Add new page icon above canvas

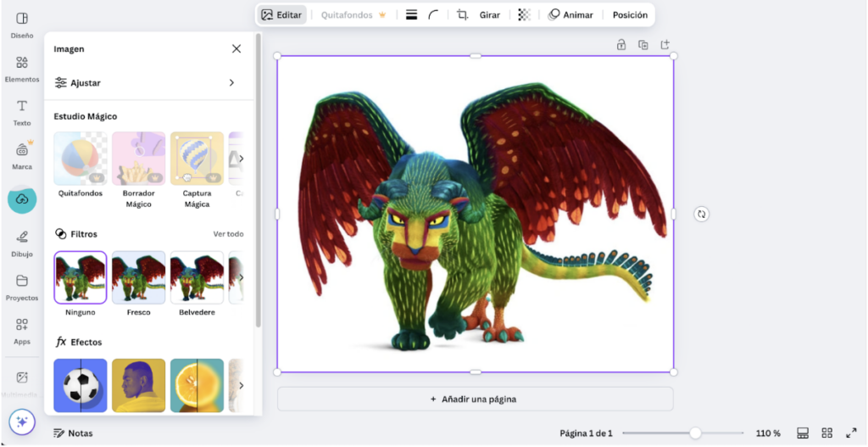665,45
